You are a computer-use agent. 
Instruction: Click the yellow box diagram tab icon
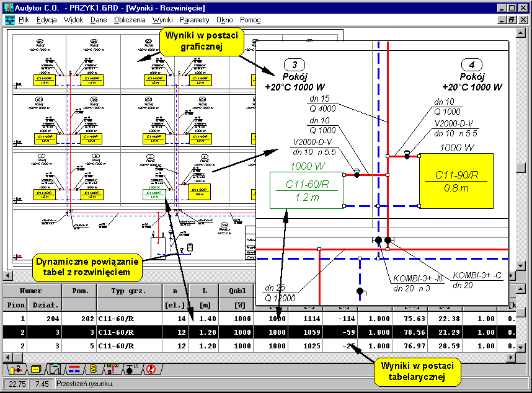tap(93, 369)
